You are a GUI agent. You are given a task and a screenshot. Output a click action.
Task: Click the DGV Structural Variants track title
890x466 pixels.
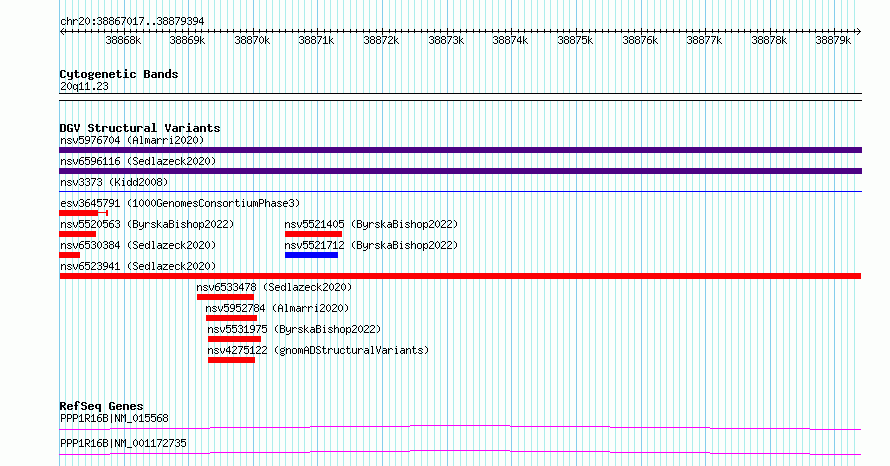tap(140, 128)
